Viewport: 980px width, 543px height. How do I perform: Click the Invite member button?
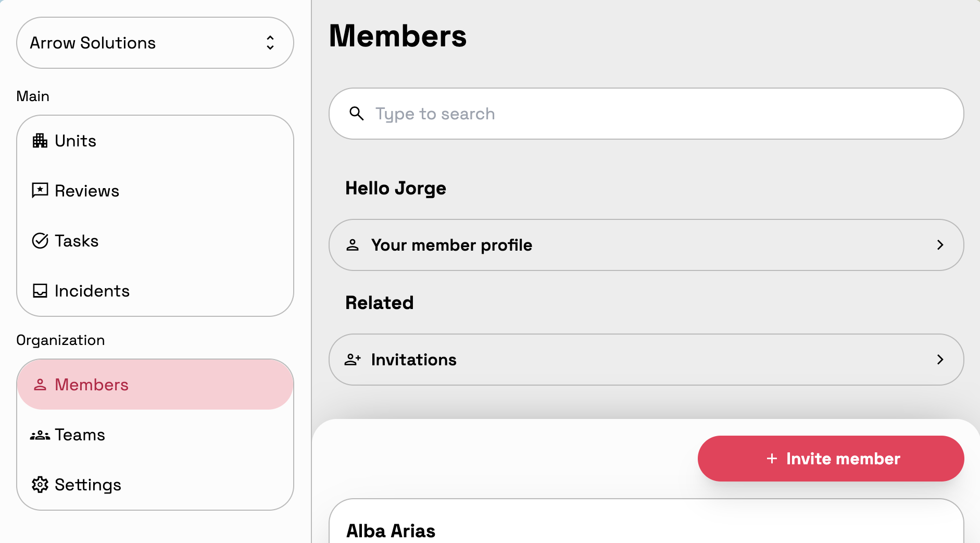(x=831, y=459)
